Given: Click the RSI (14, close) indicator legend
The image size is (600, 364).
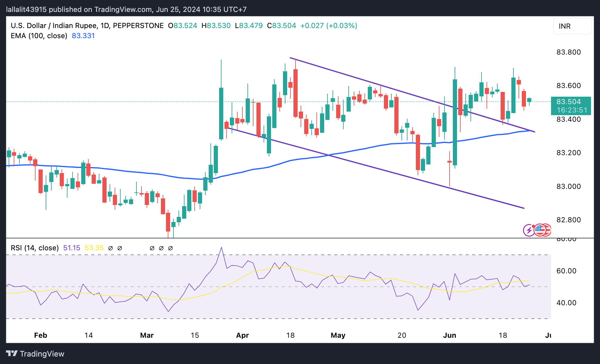Looking at the screenshot, I should click(x=35, y=248).
